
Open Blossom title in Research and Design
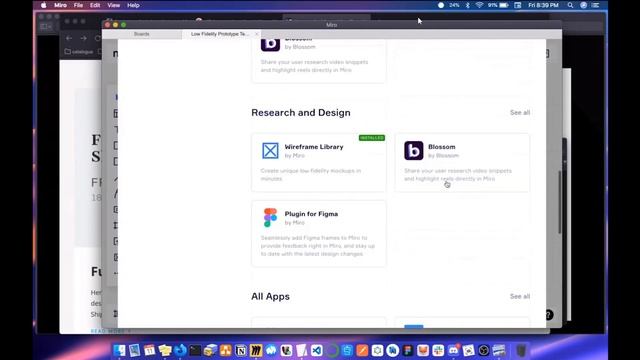[x=442, y=147]
